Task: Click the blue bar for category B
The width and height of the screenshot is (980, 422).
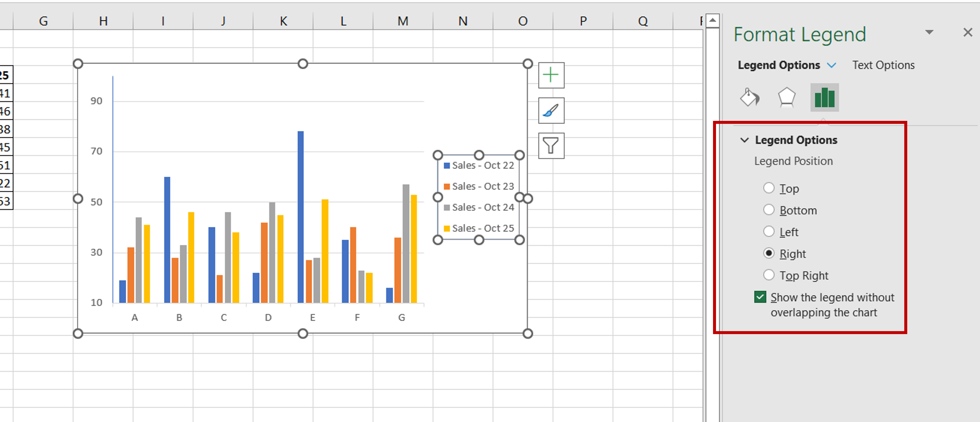Action: (167, 240)
